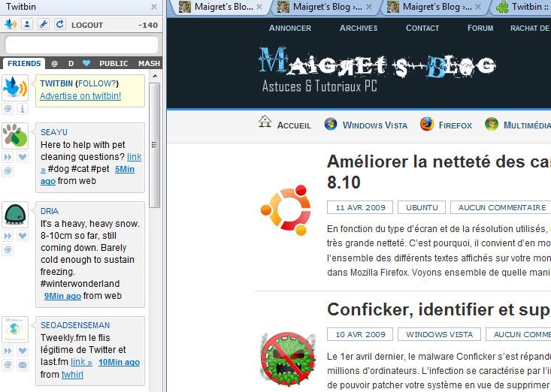Click SEOADSENSEMAN's avatar
This screenshot has height=392, width=551.
coord(15,330)
